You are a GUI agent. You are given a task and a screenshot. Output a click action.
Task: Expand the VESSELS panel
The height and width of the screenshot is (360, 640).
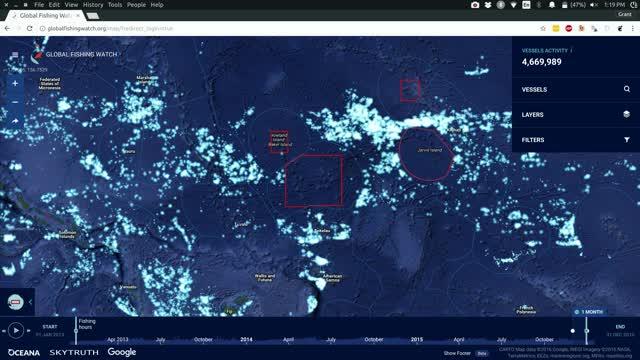point(576,89)
